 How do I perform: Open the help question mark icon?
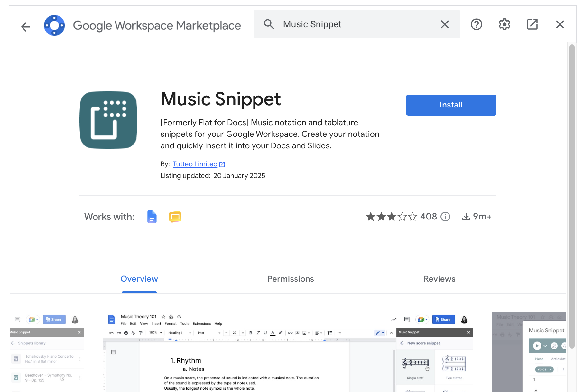tap(477, 24)
